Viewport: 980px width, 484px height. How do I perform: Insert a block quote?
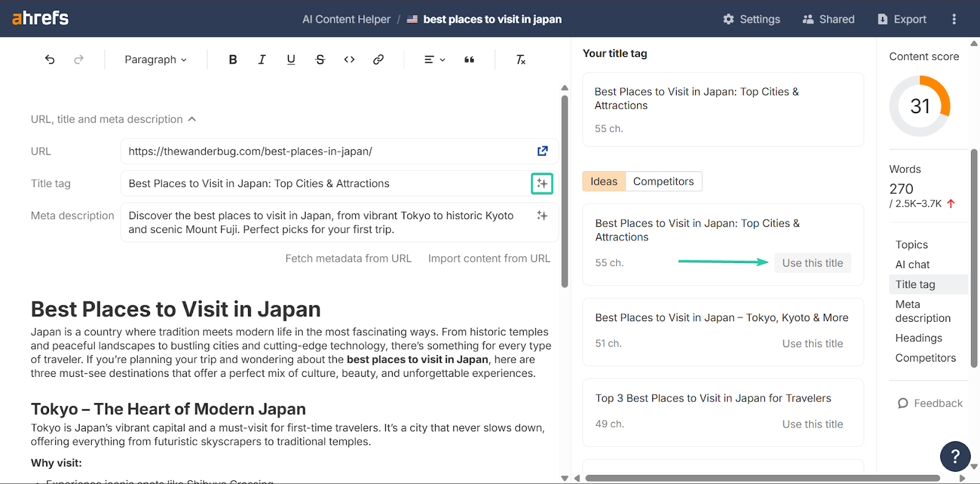469,59
